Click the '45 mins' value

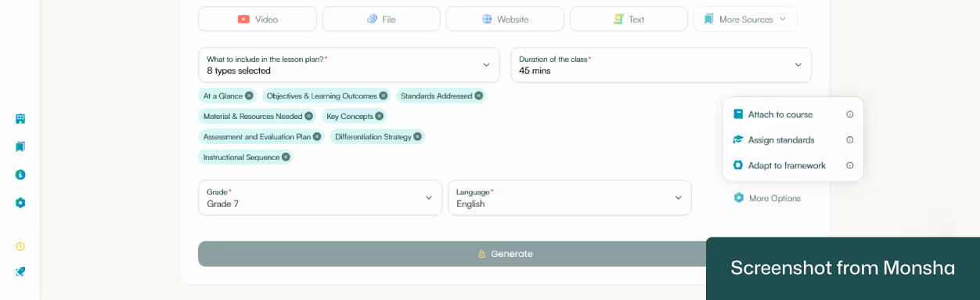point(535,70)
